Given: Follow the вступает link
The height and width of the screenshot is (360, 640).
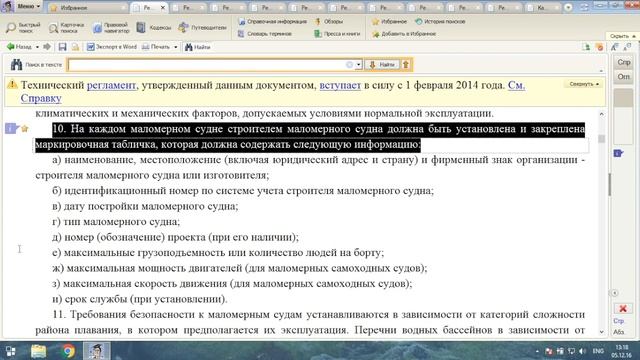Looking at the screenshot, I should point(340,85).
